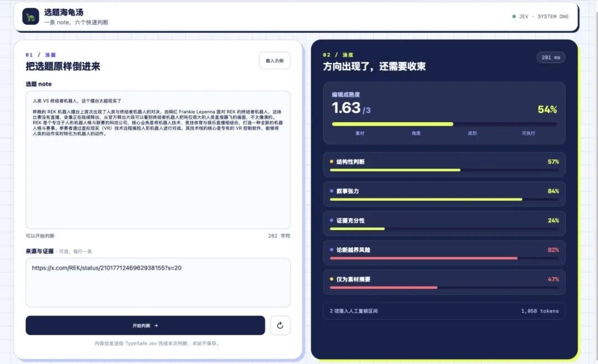Screen dimensions: 598x364
Task: Click the 载入示例 button
Action: pos(275,61)
